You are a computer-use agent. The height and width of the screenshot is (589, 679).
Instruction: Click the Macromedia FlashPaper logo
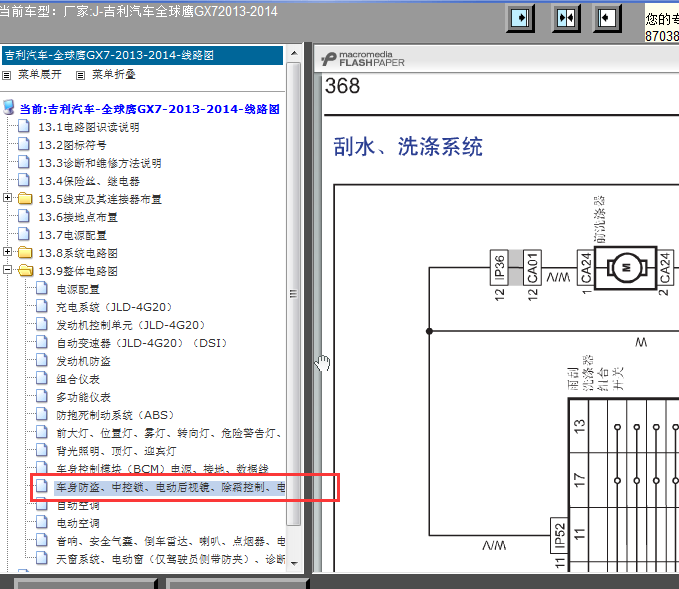click(x=363, y=59)
